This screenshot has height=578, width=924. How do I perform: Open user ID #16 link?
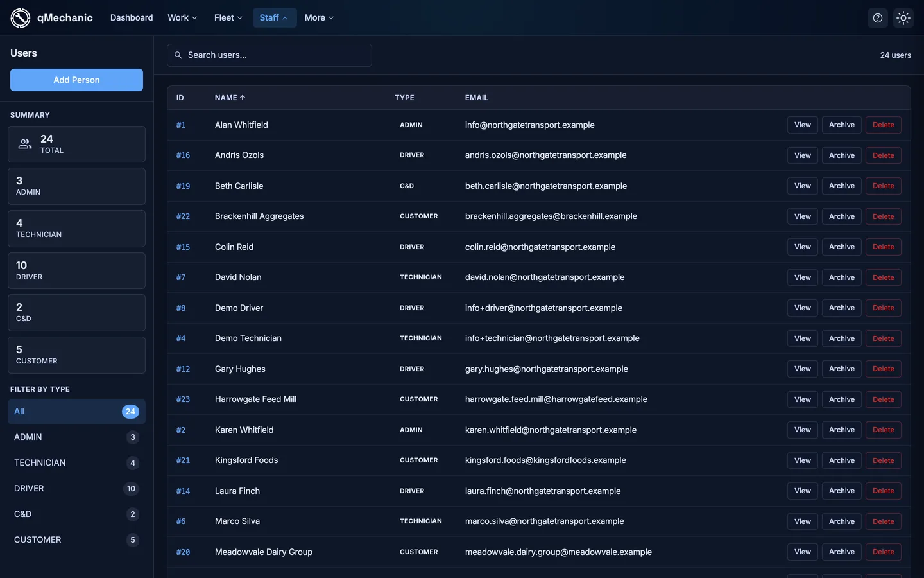183,155
